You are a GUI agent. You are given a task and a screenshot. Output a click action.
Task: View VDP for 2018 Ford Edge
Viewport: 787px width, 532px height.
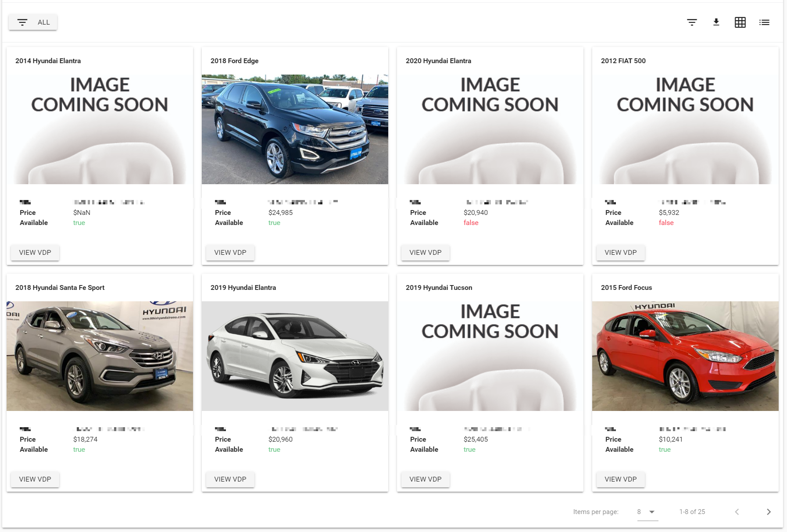point(230,253)
